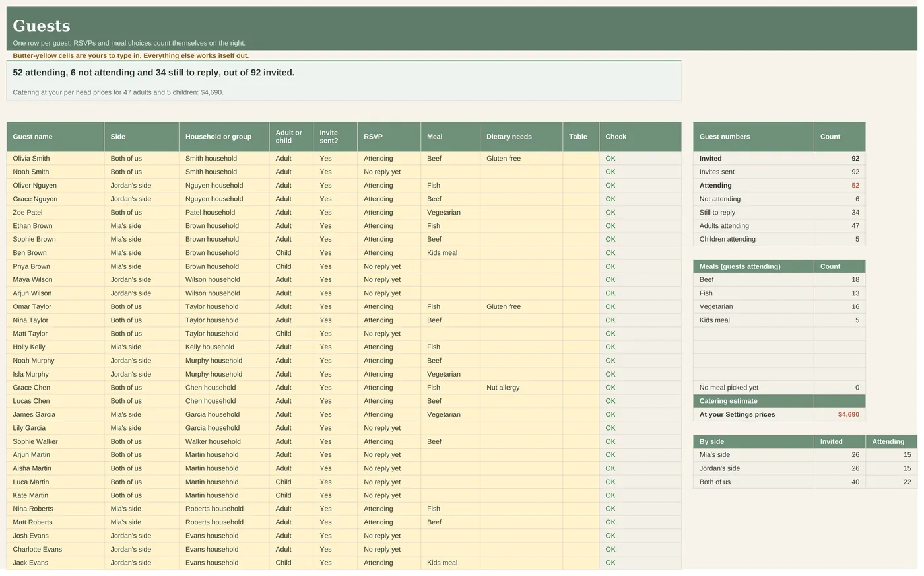This screenshot has height=576, width=924.
Task: Click the "Dietary needs" column header
Action: (x=521, y=137)
